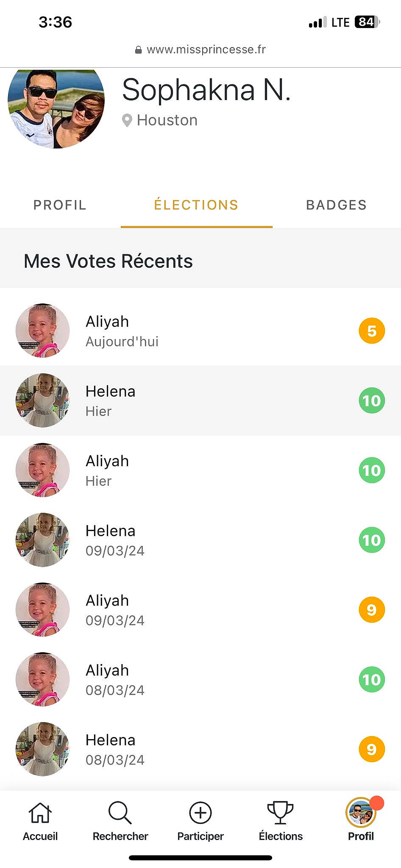Tap the orange 5 score badge
The height and width of the screenshot is (868, 401).
[372, 331]
